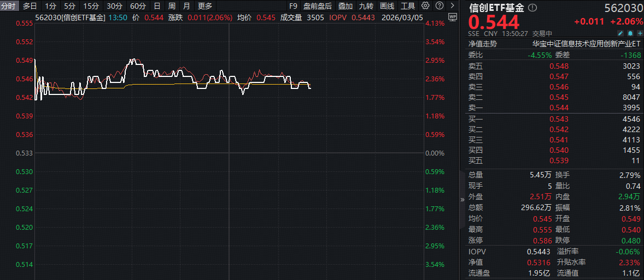Image resolution: width=644 pixels, height=280 pixels.
Task: Enable 叠加 overlay comparison
Action: tap(345, 6)
